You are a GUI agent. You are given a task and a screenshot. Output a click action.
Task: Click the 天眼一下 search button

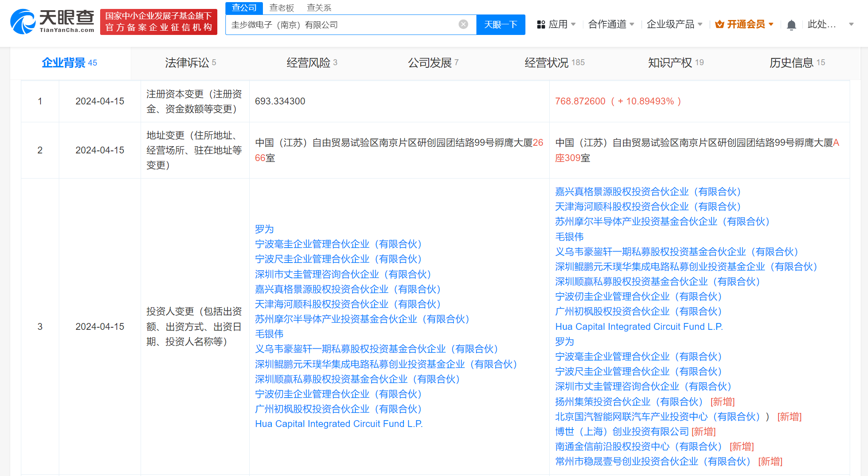(501, 25)
